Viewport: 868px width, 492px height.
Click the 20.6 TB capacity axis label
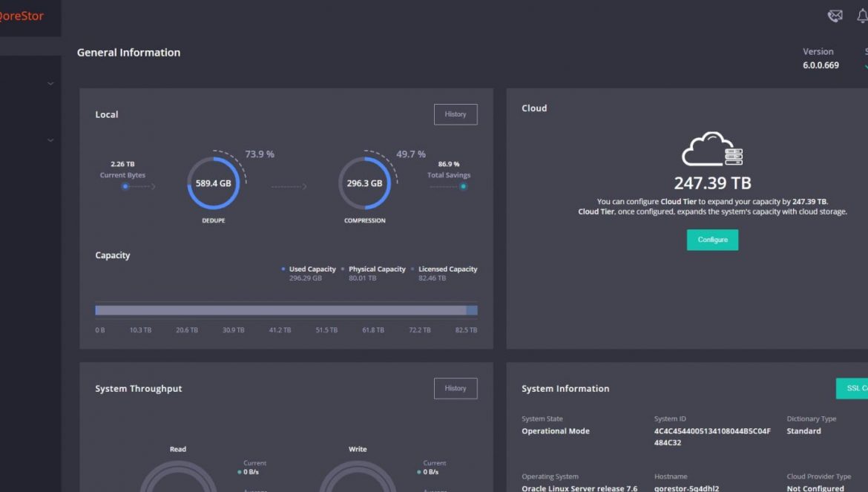[x=187, y=329]
